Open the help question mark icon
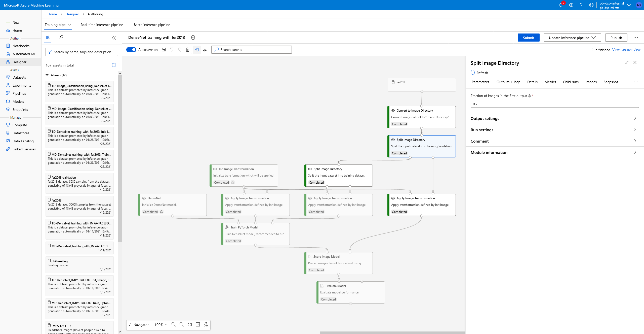The width and height of the screenshot is (644, 334). pyautogui.click(x=581, y=5)
